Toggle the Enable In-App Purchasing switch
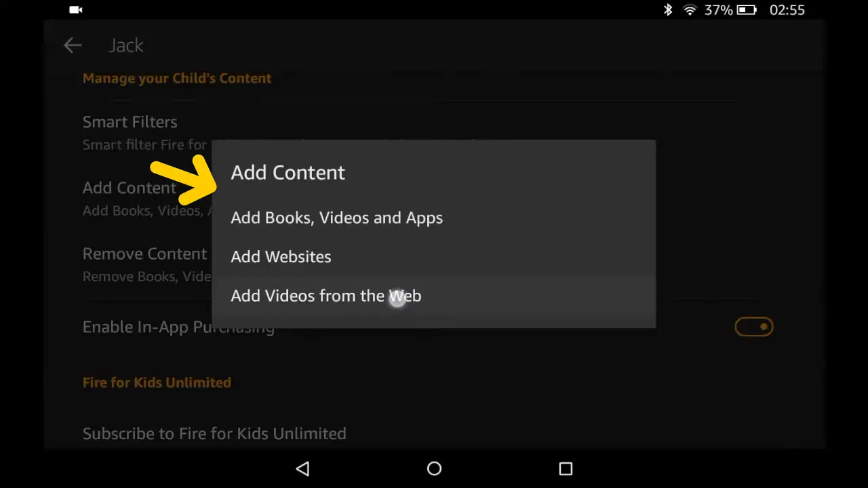868x488 pixels. [753, 327]
